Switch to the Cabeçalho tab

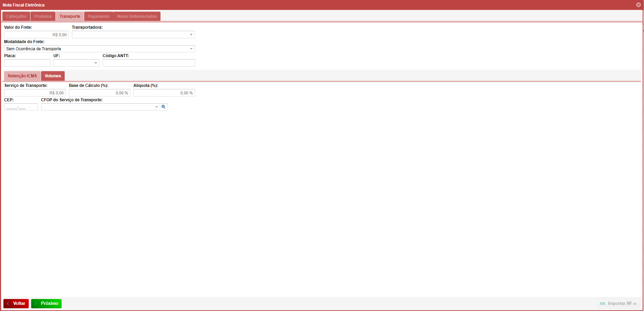[16, 16]
